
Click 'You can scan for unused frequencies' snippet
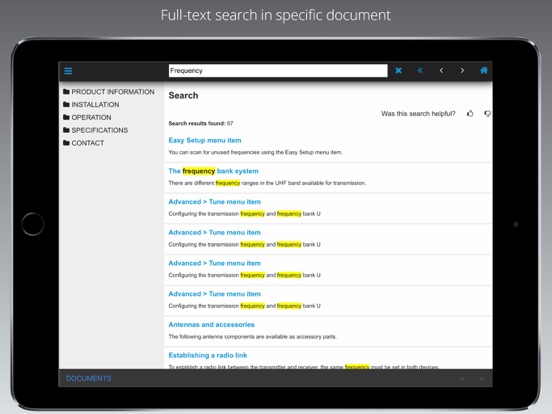(x=255, y=152)
